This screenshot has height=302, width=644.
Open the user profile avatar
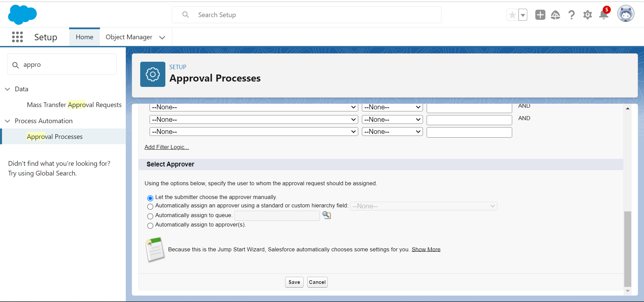point(626,14)
